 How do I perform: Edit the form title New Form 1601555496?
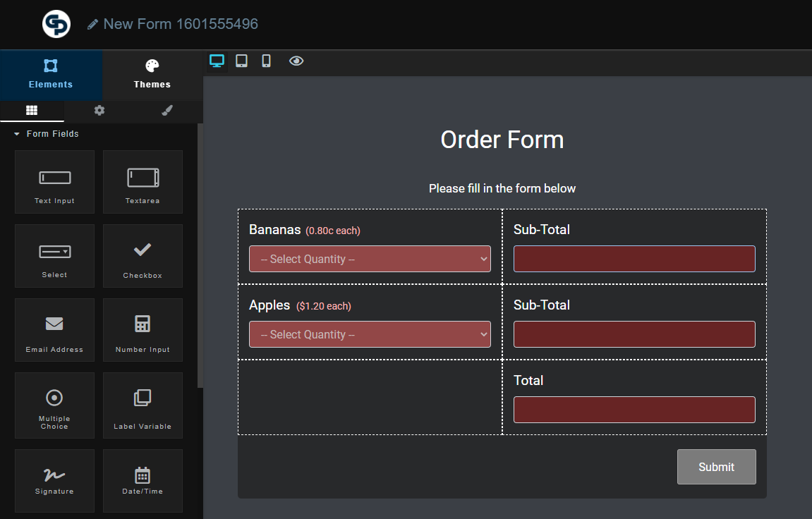coord(180,24)
